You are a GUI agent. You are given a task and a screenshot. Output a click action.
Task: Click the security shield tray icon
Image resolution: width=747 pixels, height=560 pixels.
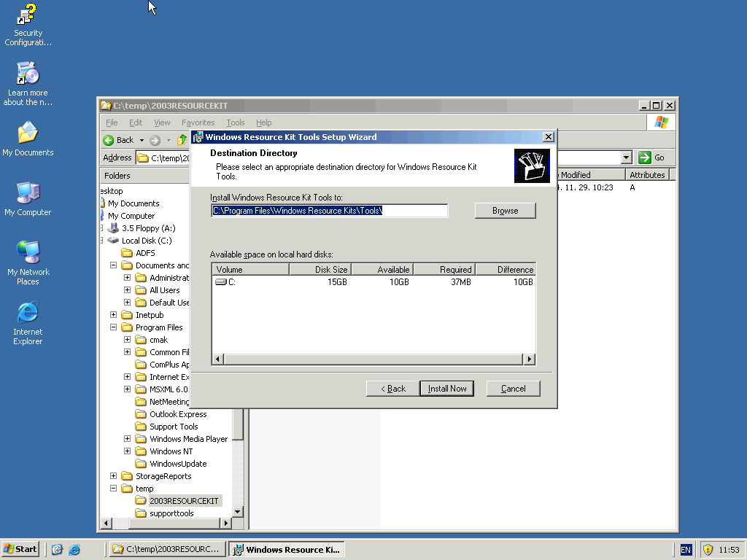click(x=708, y=550)
